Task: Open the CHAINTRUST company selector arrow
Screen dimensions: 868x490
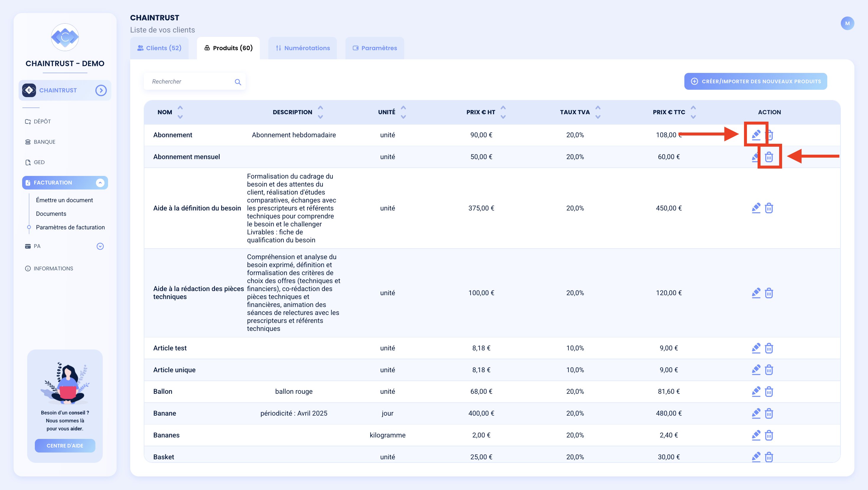Action: 101,90
